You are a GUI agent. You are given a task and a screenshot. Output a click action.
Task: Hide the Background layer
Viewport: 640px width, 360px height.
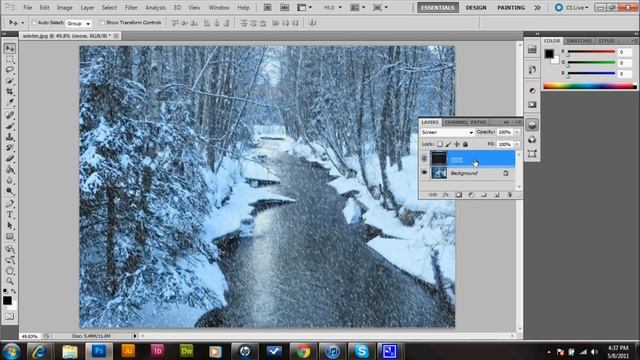(424, 173)
